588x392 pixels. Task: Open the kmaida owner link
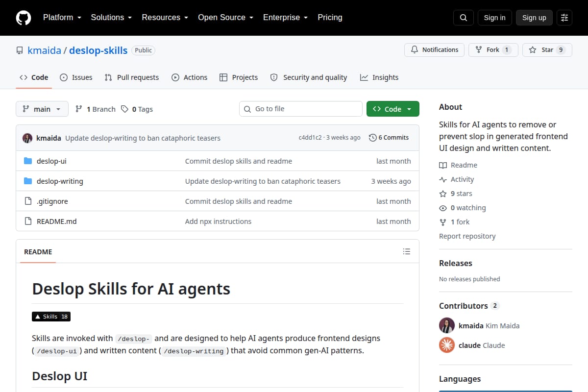tap(44, 50)
